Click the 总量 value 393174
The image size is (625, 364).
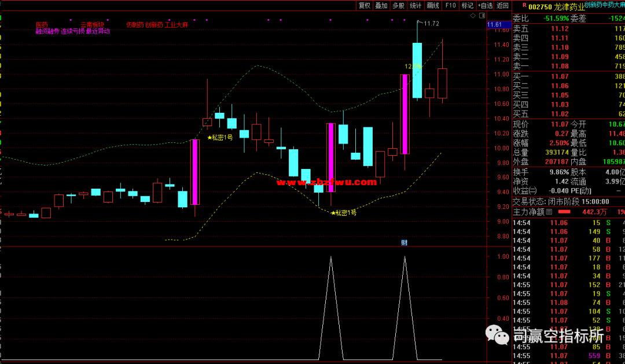(x=557, y=153)
